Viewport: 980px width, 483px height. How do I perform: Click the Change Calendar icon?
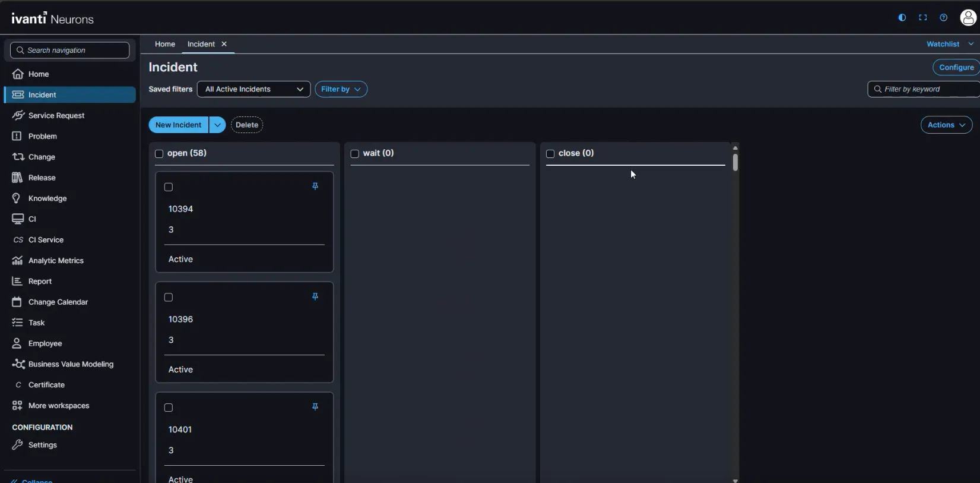pos(17,302)
